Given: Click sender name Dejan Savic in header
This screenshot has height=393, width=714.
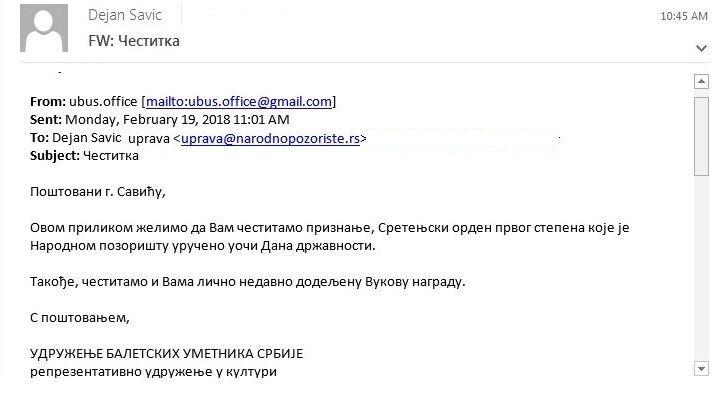Looking at the screenshot, I should [125, 15].
